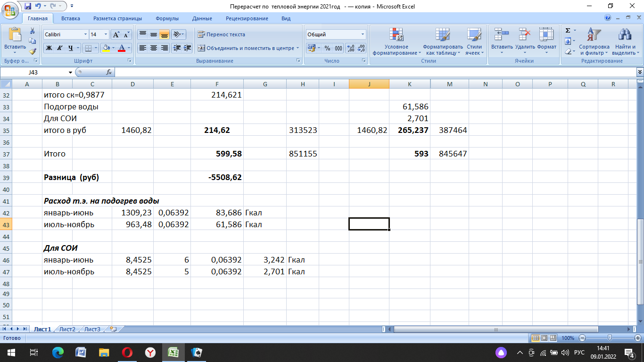
Task: Click the Стили ячеек button
Action: click(474, 41)
